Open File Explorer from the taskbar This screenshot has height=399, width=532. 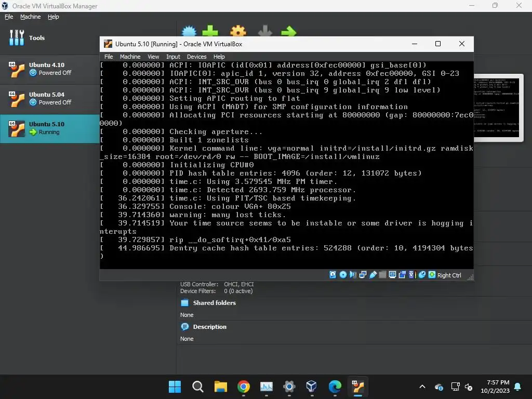[x=220, y=387]
